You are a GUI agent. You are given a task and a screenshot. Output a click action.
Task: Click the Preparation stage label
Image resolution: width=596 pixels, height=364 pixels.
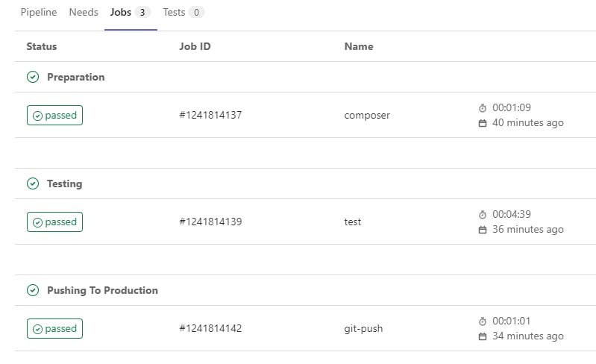tap(75, 77)
